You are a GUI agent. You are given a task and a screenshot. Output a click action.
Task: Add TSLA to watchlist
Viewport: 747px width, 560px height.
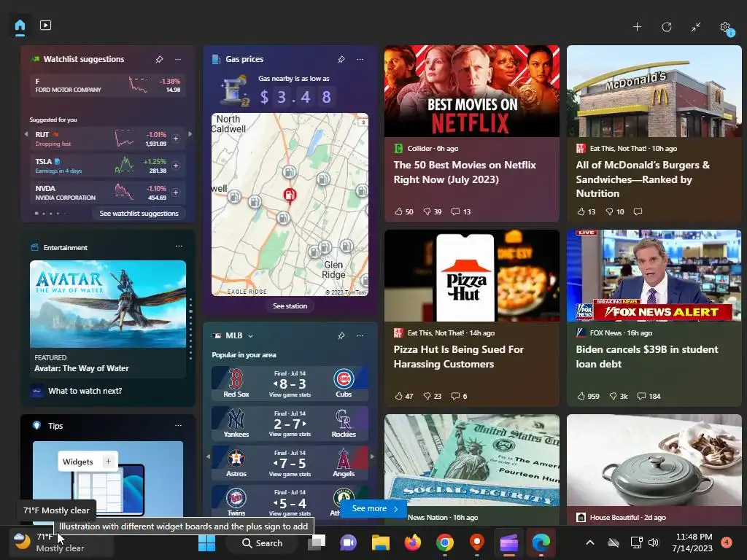[176, 166]
